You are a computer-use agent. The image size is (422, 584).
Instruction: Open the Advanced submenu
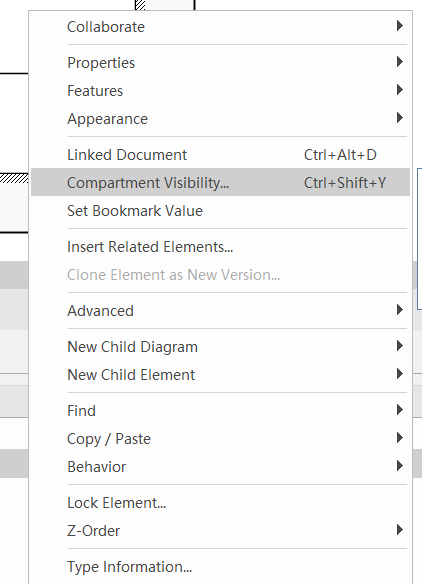point(220,311)
